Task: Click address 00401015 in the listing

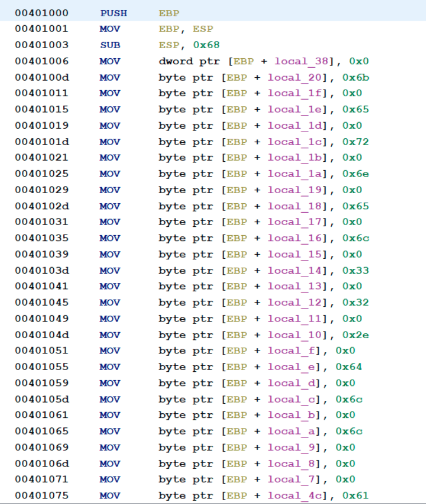Action: coord(41,109)
